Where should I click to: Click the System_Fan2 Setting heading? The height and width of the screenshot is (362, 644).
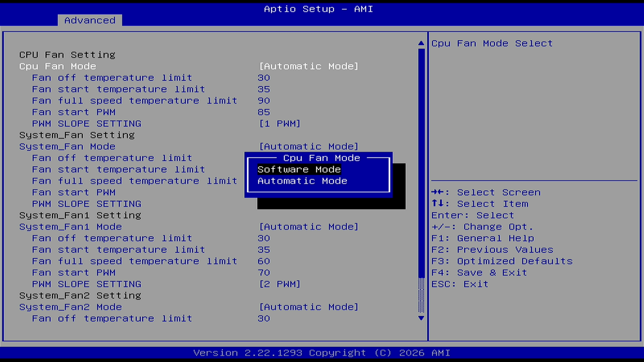tap(80, 296)
